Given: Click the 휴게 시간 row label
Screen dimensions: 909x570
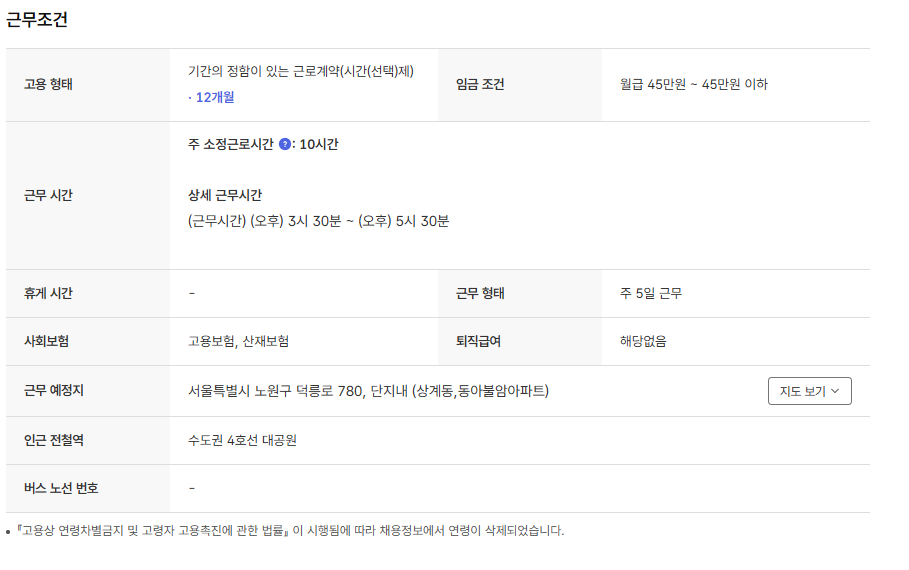Looking at the screenshot, I should [48, 293].
